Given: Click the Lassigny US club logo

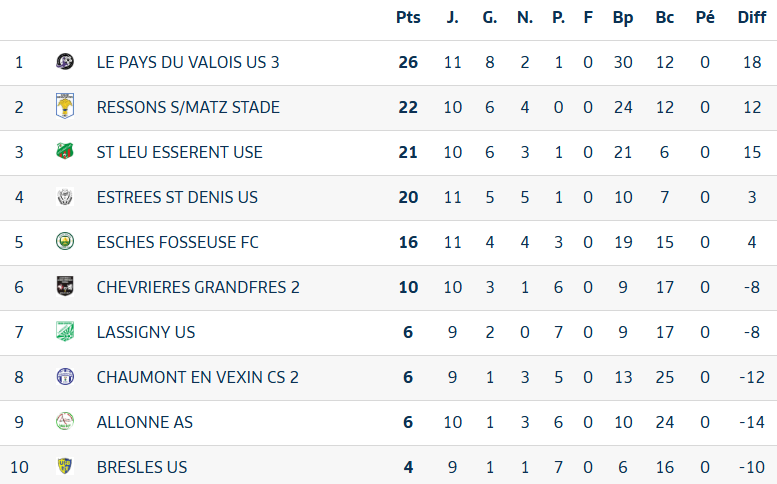Looking at the screenshot, I should click(65, 332).
